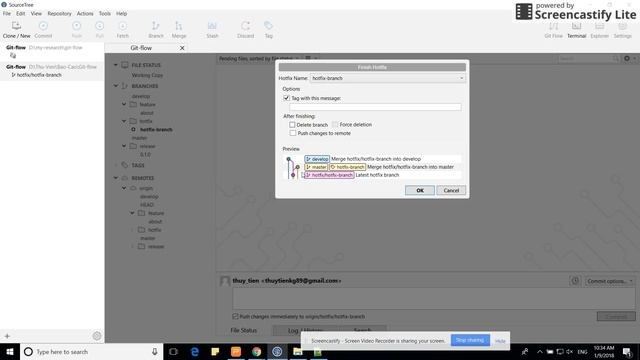Expand the TAGS section
The image size is (640, 360).
[x=116, y=165]
